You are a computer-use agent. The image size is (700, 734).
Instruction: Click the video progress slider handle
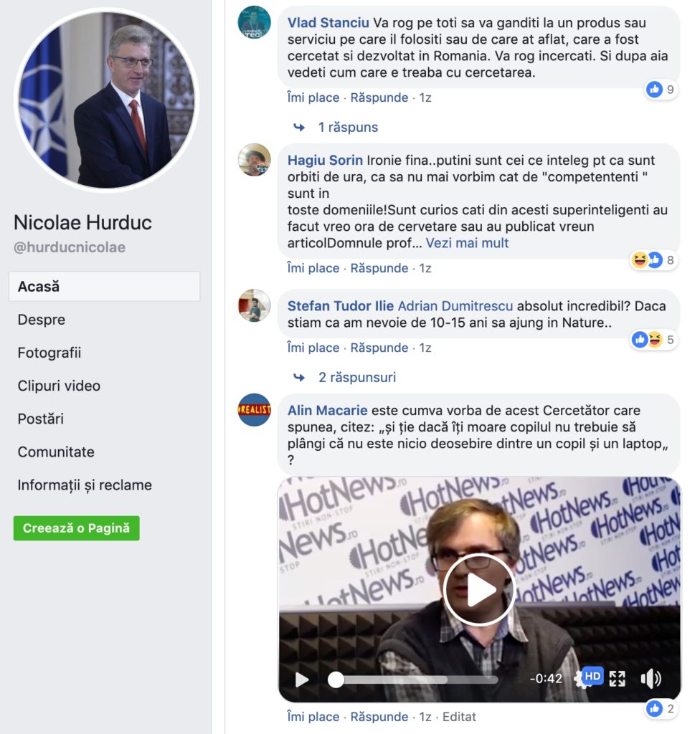(336, 680)
